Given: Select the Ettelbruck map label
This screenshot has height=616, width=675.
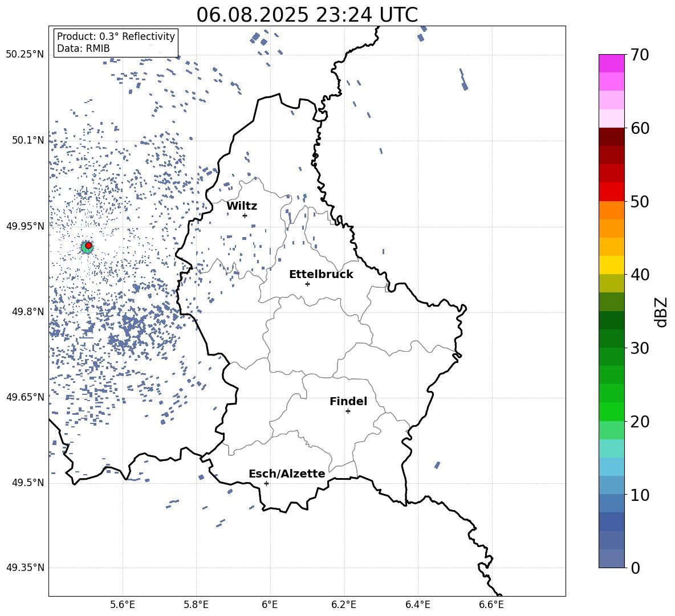Looking at the screenshot, I should pyautogui.click(x=321, y=275).
